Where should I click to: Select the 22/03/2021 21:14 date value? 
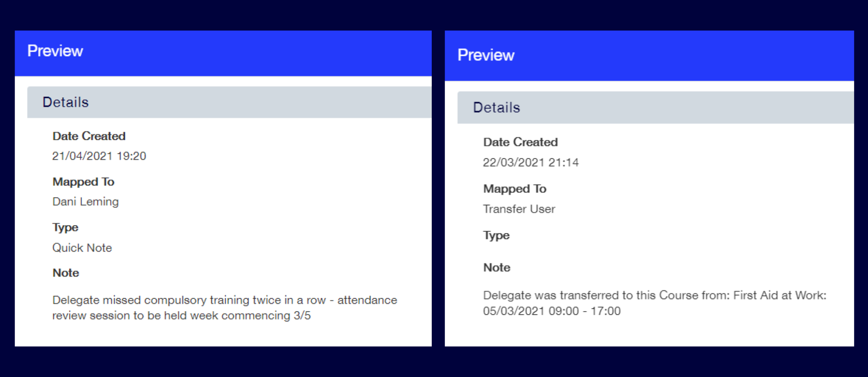(x=530, y=162)
